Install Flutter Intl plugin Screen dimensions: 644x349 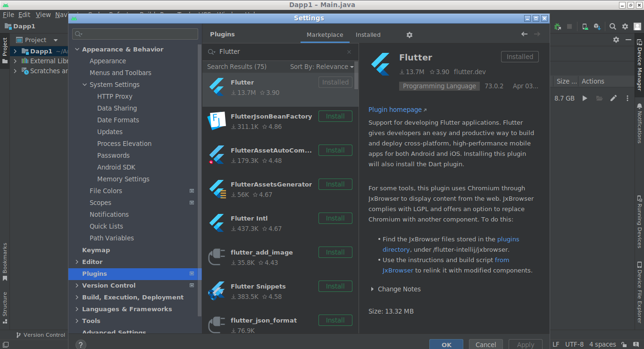point(335,218)
